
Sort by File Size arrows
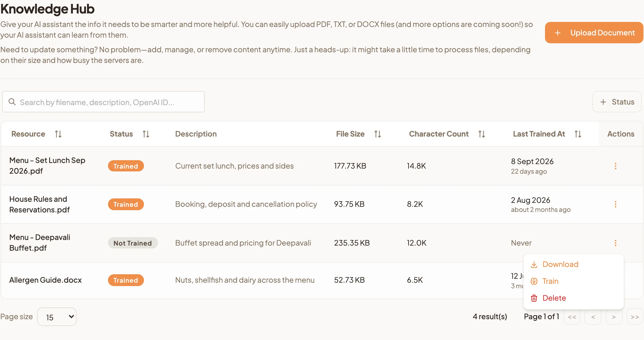378,134
